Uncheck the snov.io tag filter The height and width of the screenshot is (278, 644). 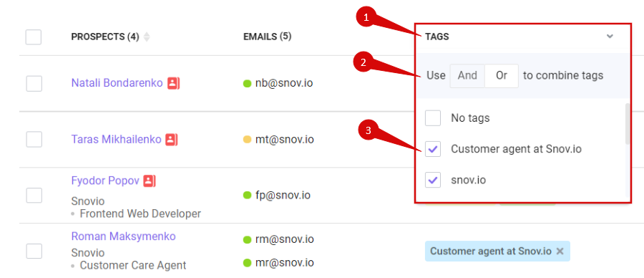(x=433, y=180)
